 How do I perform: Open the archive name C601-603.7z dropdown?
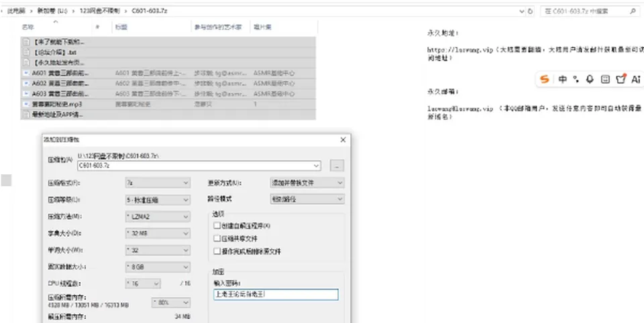(x=316, y=166)
